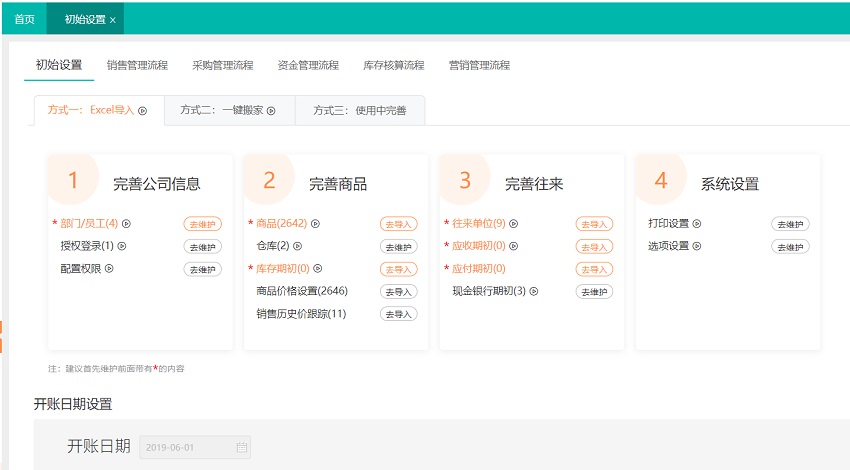Switch to 营销管理流程 tab
This screenshot has width=850, height=470.
coord(479,65)
